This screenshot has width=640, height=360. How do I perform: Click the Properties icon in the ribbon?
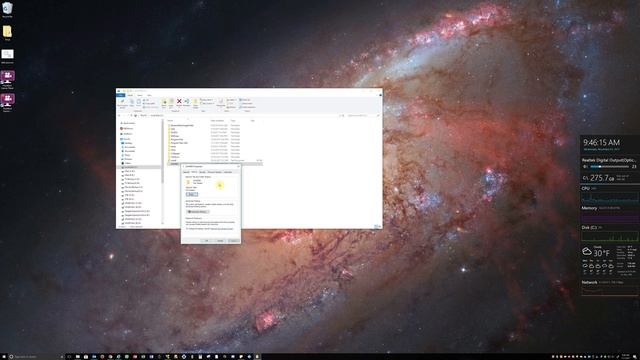click(221, 102)
